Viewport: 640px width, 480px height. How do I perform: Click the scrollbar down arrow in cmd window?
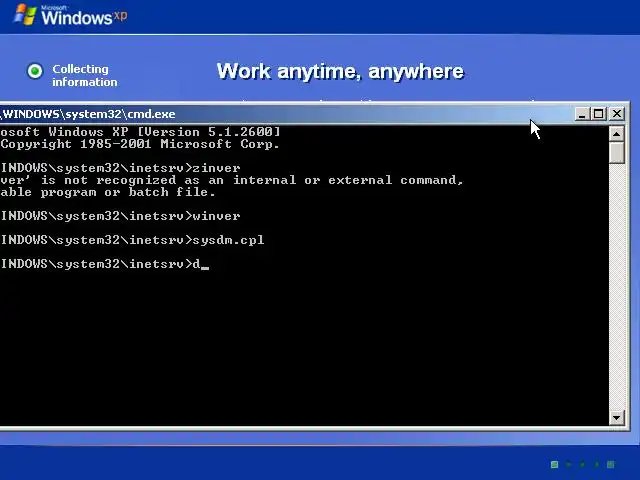(616, 418)
